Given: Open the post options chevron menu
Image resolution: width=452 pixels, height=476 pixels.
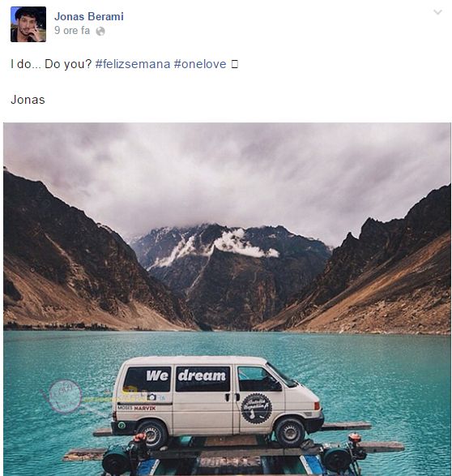Looking at the screenshot, I should (x=437, y=12).
